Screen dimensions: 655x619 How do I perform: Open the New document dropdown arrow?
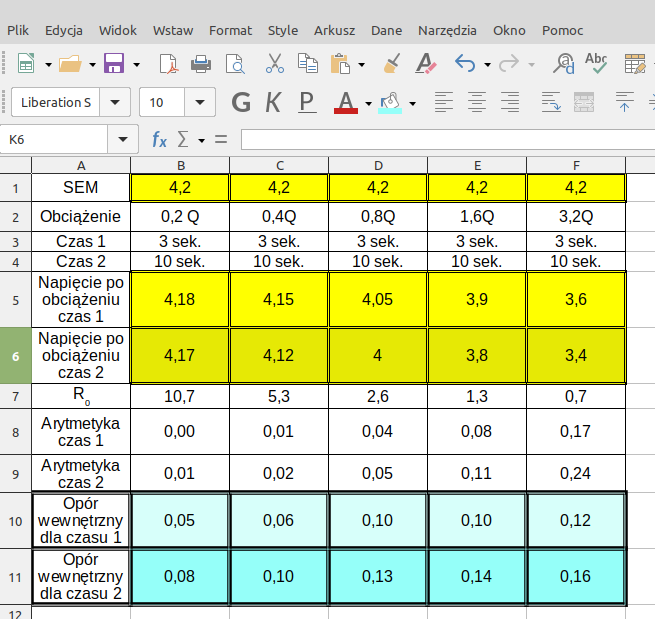coord(48,65)
